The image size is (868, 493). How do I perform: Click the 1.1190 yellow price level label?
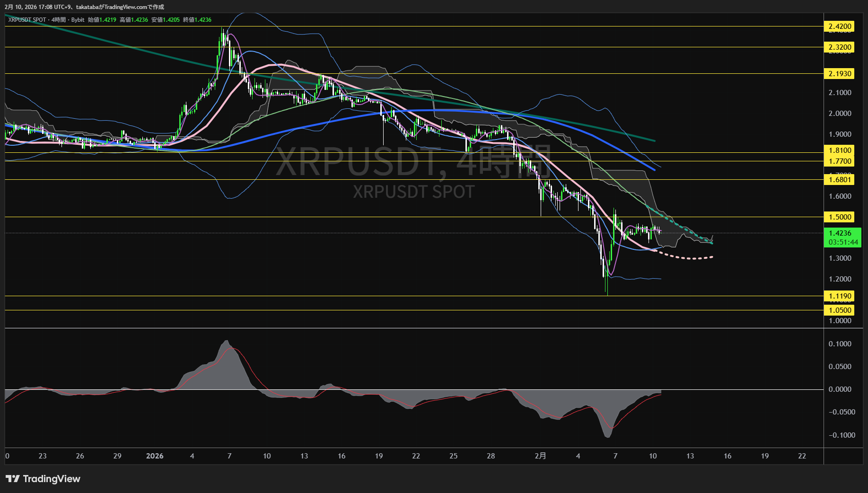(840, 296)
